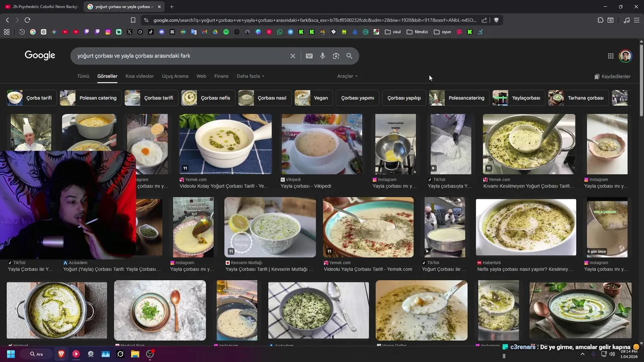This screenshot has width=644, height=362.
Task: Start voice search with the microphone icon
Action: (x=323, y=56)
